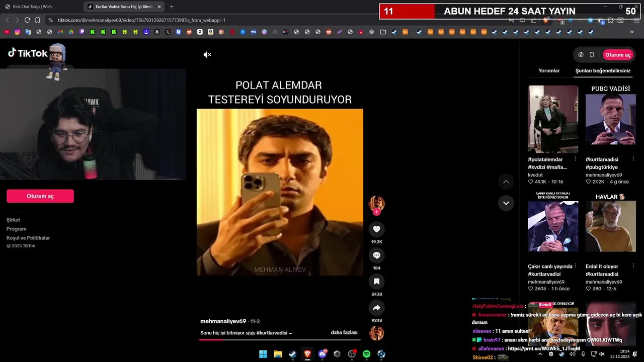Screen dimensions: 644x362
Task: Click the TikTok logo
Action: click(27, 53)
